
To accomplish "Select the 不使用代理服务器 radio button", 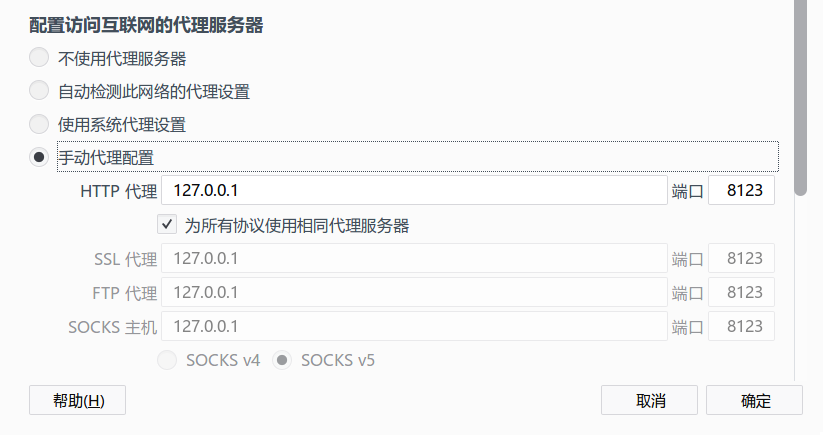I will tap(39, 57).
